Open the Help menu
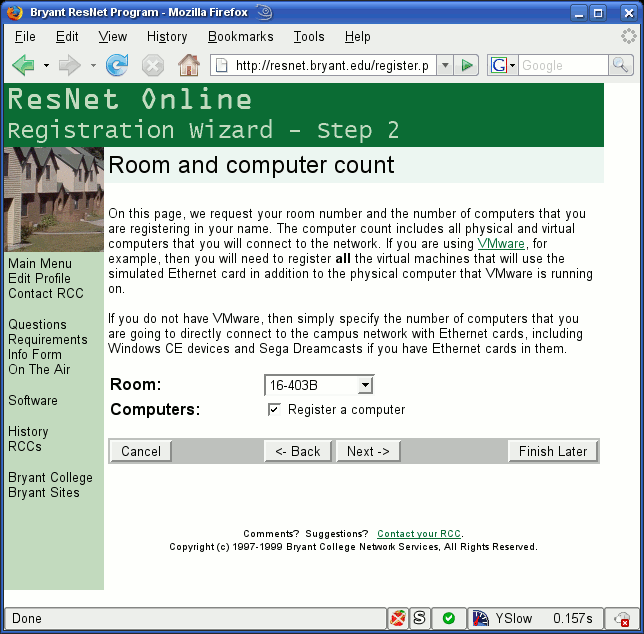This screenshot has height=634, width=644. coord(357,37)
